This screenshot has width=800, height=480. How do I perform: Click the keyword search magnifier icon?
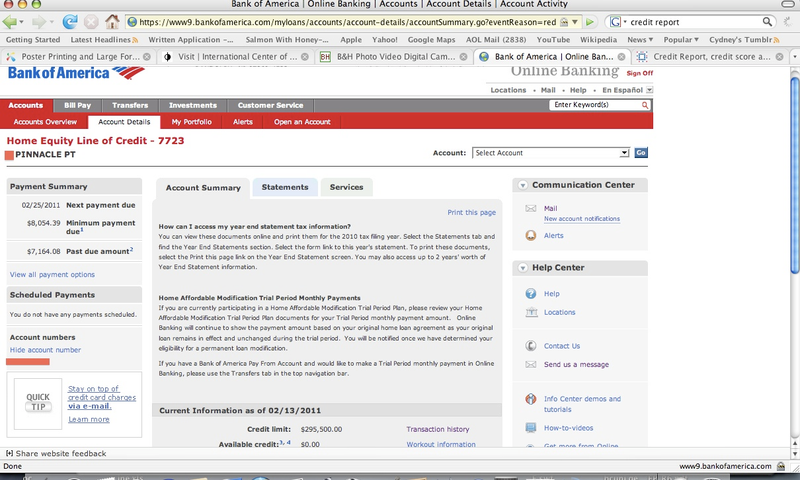[x=645, y=105]
